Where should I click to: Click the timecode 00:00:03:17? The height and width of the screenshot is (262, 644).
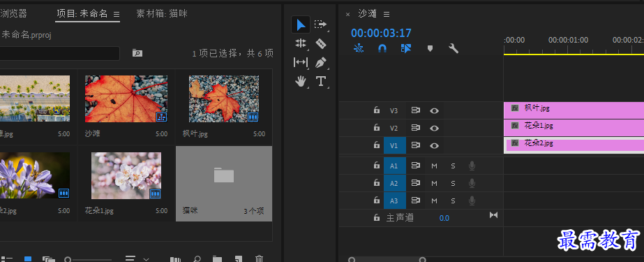coord(381,33)
